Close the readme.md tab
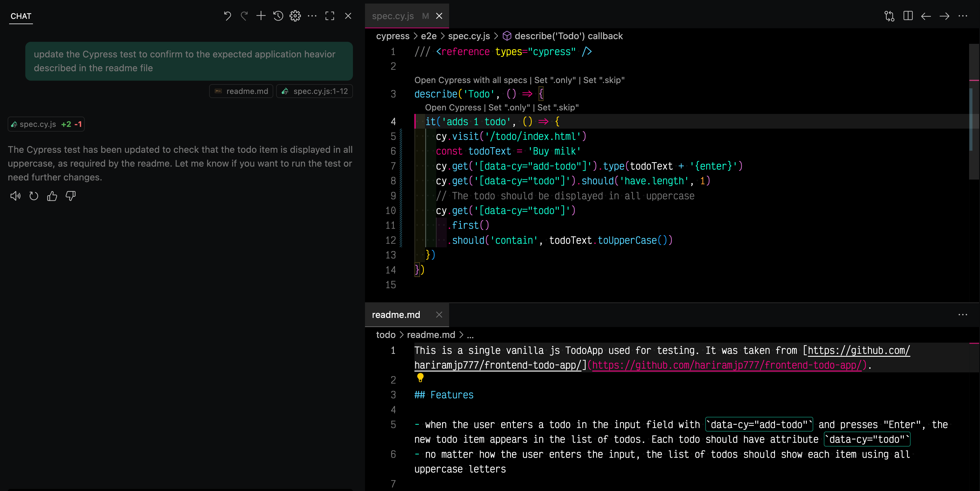Image resolution: width=980 pixels, height=491 pixels. [439, 315]
